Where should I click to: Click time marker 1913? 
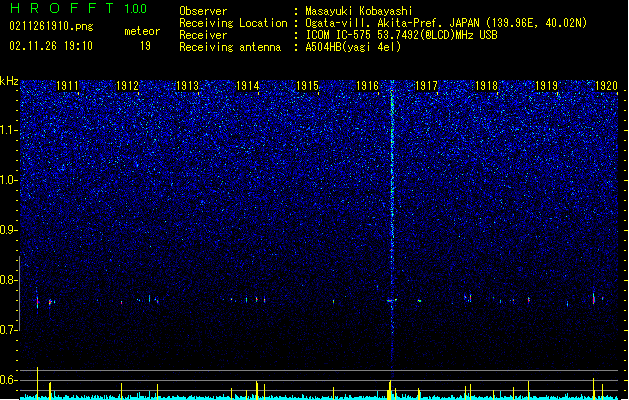coord(187,86)
